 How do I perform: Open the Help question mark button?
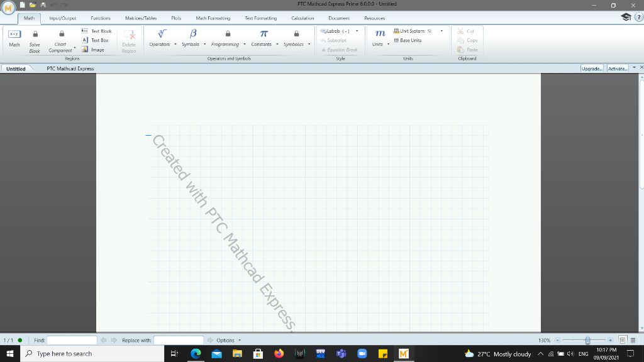point(639,17)
